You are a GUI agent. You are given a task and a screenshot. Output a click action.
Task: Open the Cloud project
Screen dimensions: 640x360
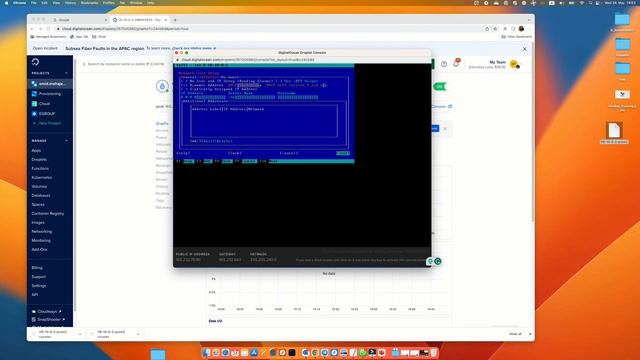44,104
